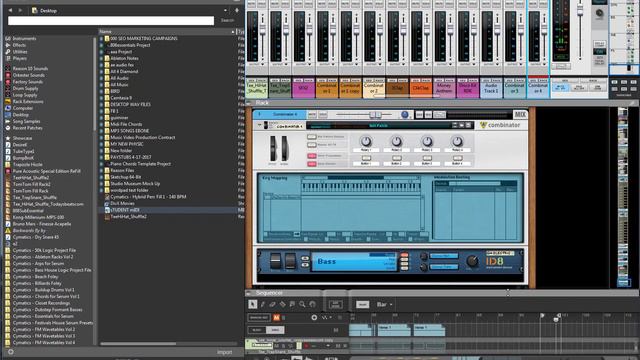Open Instruments in the browser sidebar

pyautogui.click(x=24, y=38)
